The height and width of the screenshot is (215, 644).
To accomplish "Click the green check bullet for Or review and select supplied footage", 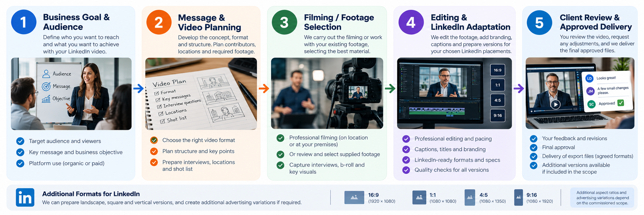I will coord(280,154).
